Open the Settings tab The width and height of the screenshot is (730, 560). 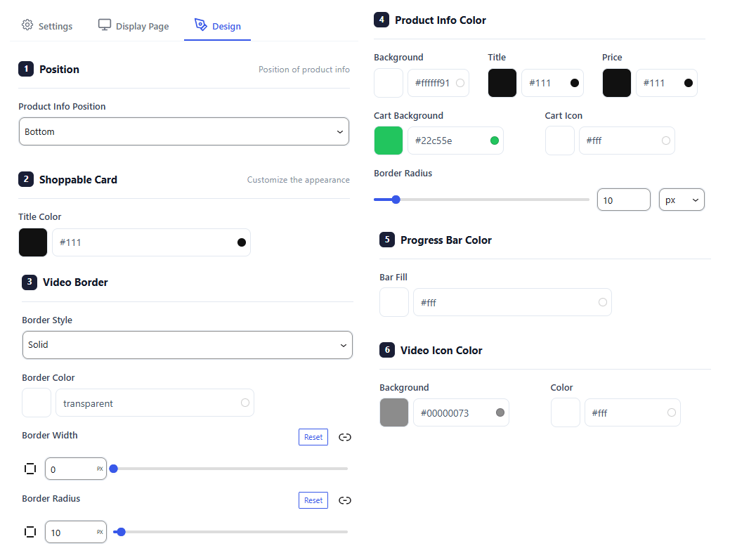(x=47, y=26)
